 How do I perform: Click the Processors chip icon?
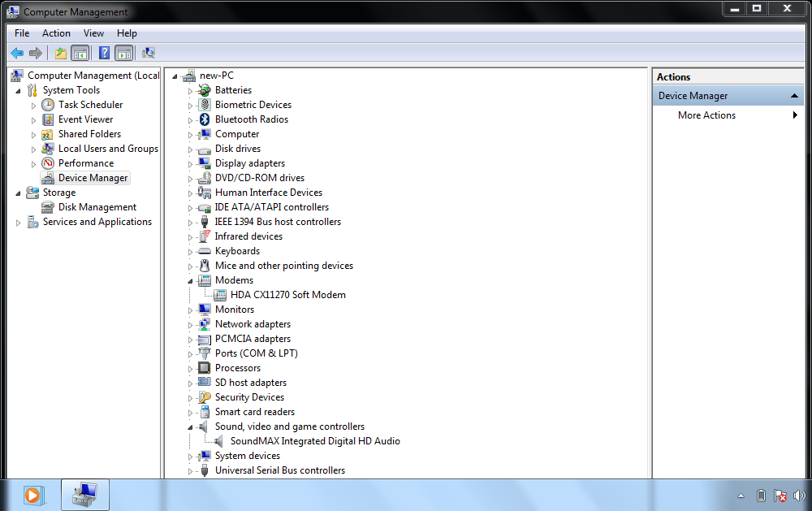205,368
